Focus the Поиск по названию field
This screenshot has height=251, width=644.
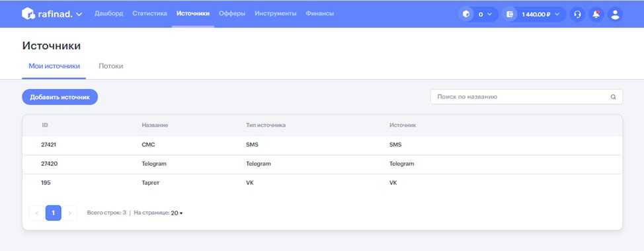[x=526, y=97]
